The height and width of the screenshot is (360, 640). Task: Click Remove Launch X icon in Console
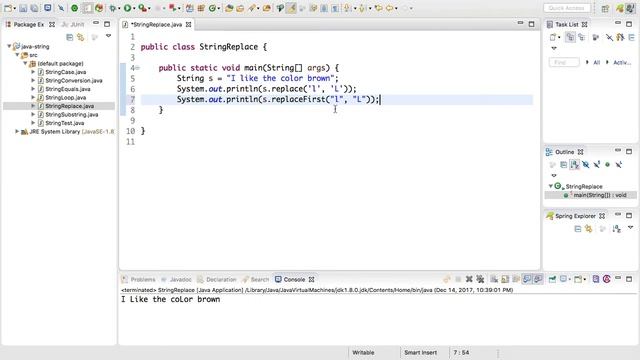click(469, 279)
